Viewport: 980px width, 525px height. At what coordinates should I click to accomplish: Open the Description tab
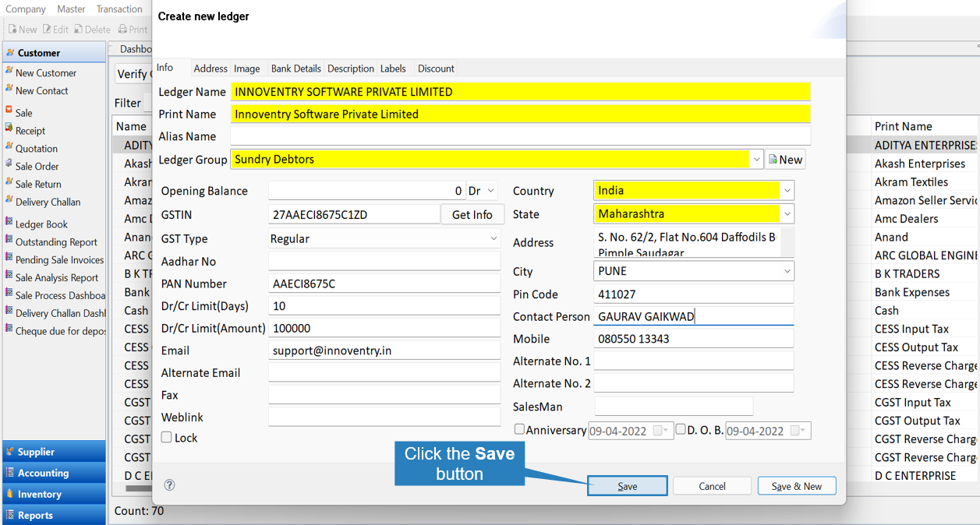pos(351,69)
